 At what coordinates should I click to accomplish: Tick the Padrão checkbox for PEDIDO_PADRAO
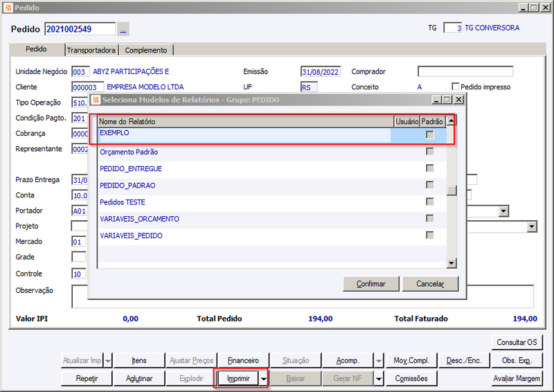429,185
